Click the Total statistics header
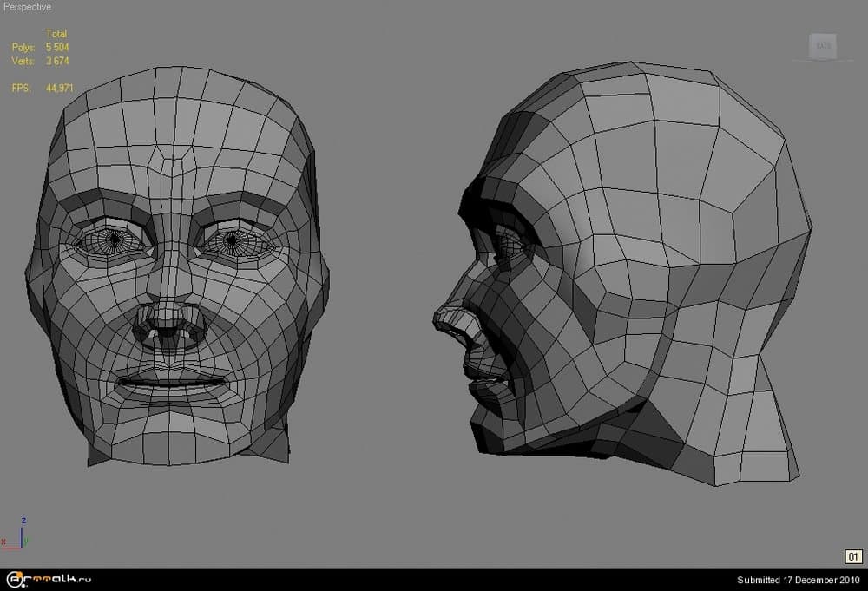This screenshot has height=591, width=868. click(56, 34)
